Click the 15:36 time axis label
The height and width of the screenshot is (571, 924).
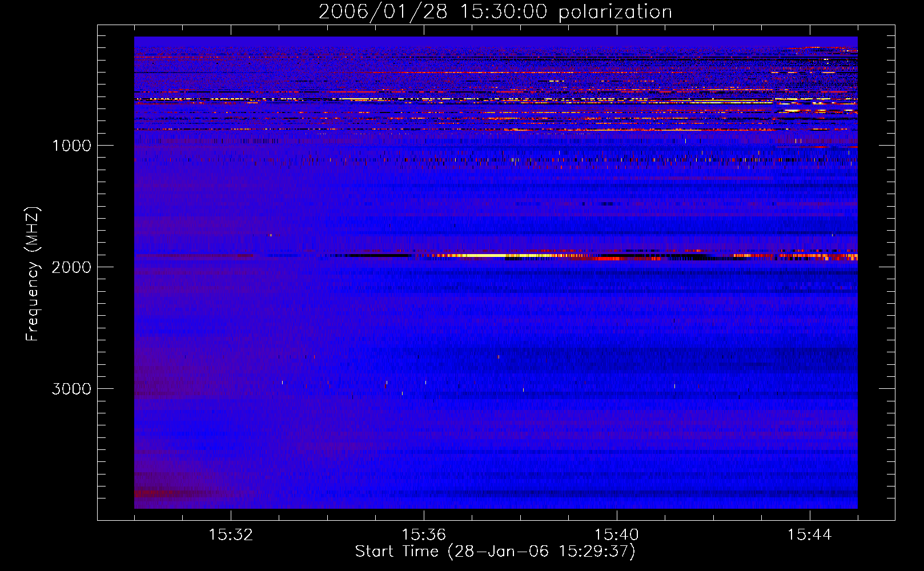(x=424, y=535)
